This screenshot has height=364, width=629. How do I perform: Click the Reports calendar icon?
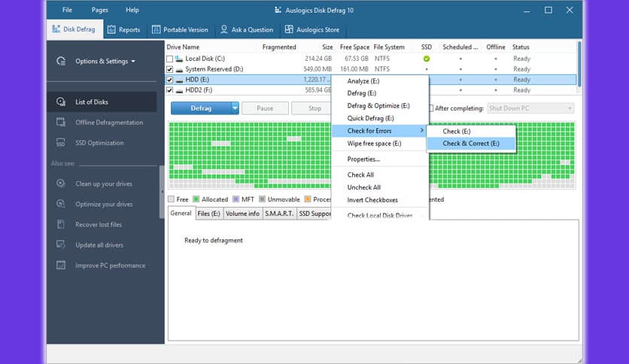pyautogui.click(x=111, y=29)
